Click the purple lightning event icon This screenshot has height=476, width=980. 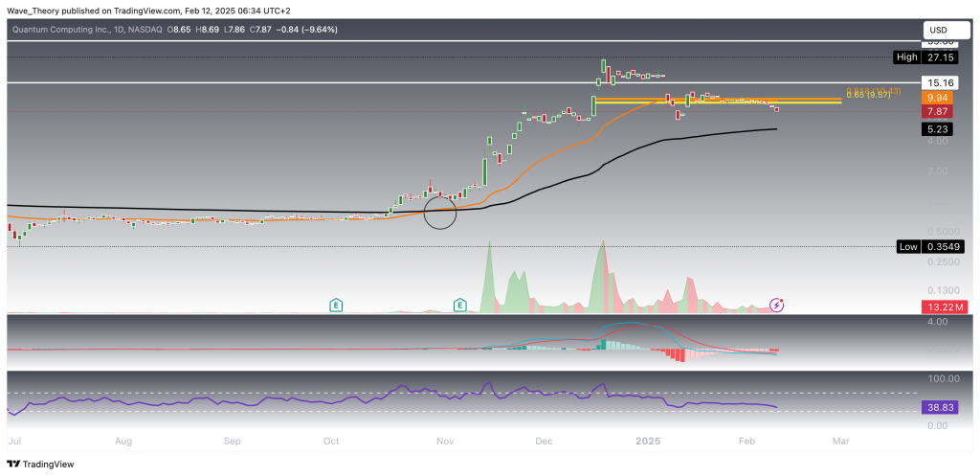tap(777, 306)
